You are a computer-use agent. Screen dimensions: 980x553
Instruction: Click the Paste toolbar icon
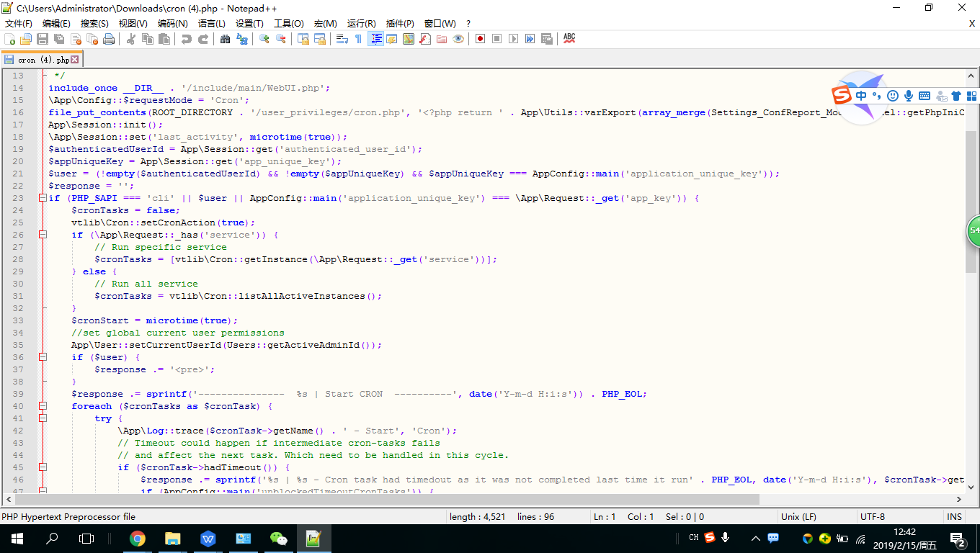(164, 39)
